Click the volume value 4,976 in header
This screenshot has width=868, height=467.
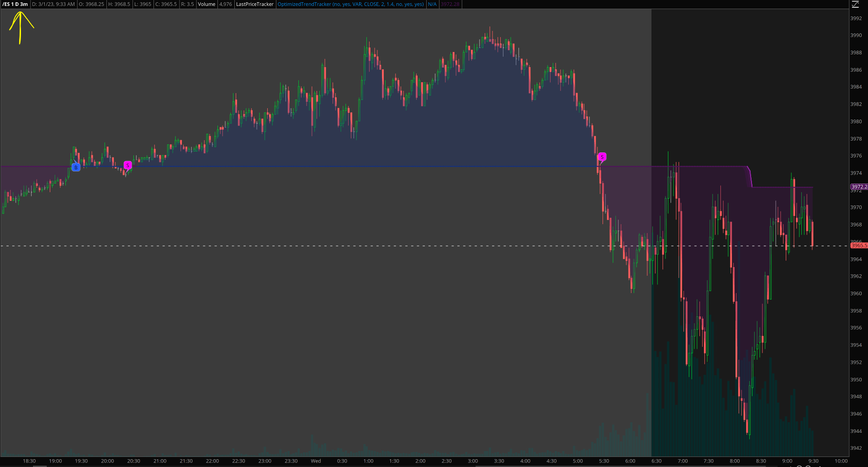coord(225,4)
